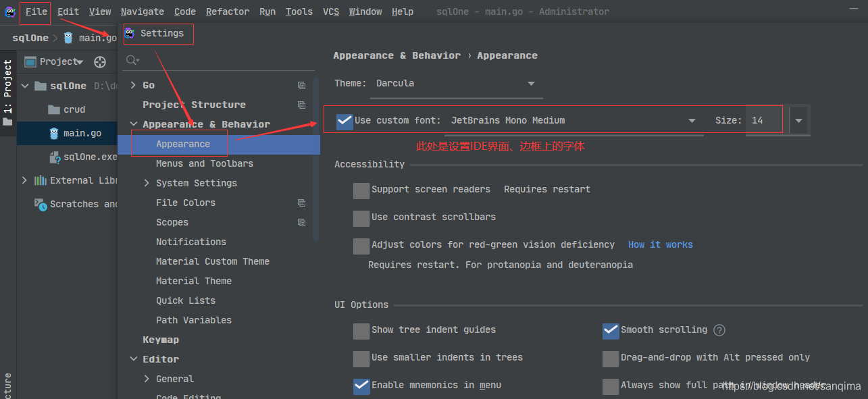Enable Drag-and-drop with Alt pressed only

tap(611, 358)
